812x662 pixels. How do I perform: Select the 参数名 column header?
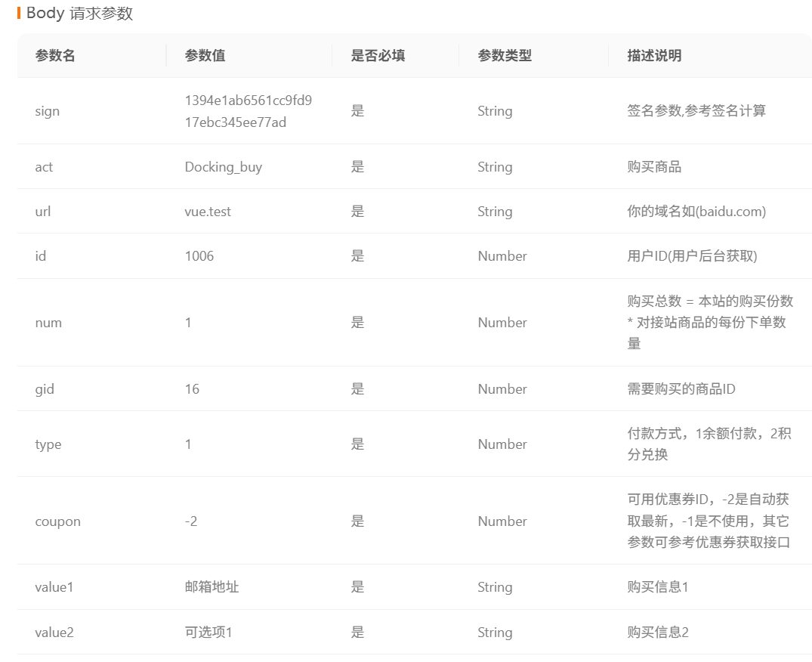(54, 55)
